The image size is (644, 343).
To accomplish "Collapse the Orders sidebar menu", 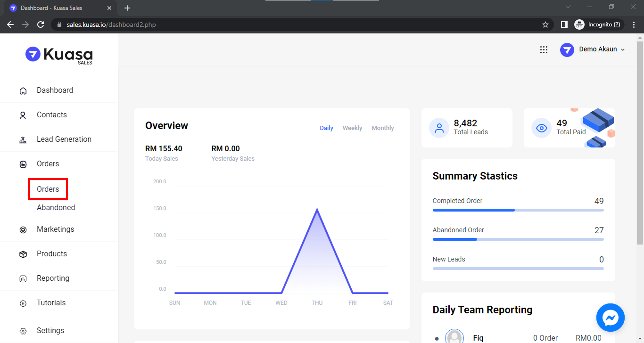I will pos(48,164).
